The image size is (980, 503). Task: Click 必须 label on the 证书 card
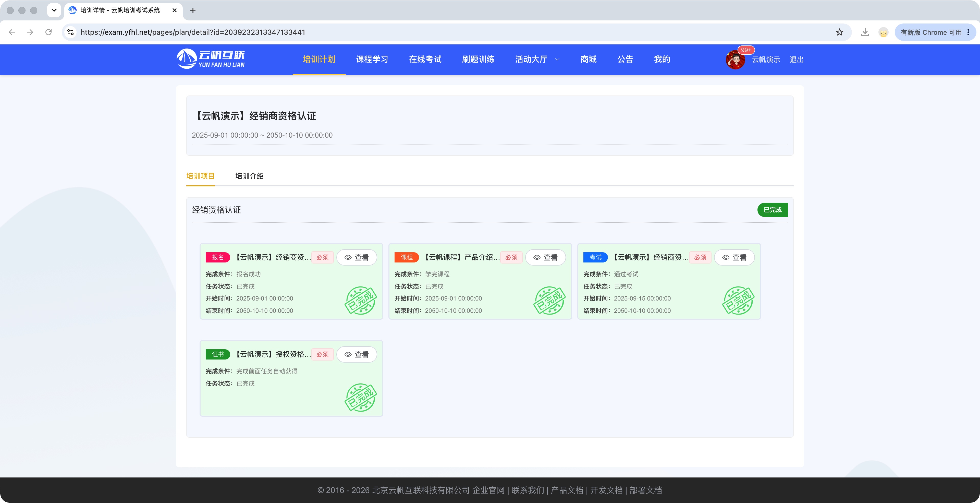pyautogui.click(x=323, y=355)
